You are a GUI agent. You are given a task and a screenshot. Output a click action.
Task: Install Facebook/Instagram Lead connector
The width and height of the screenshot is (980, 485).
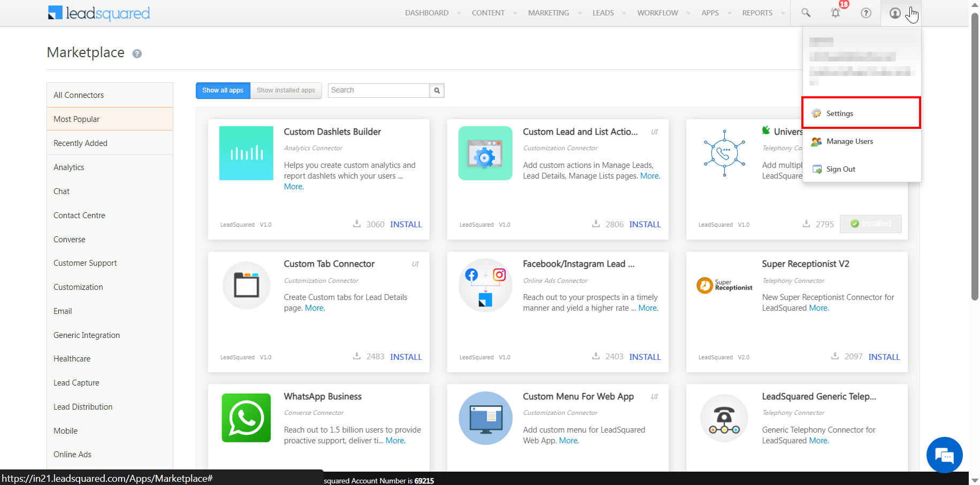(645, 357)
